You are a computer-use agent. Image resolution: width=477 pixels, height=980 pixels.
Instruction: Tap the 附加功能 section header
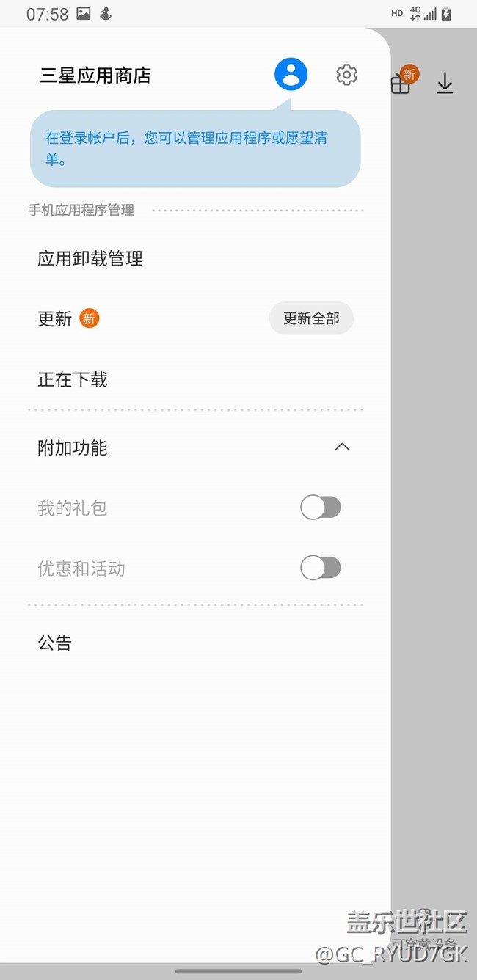(x=73, y=447)
